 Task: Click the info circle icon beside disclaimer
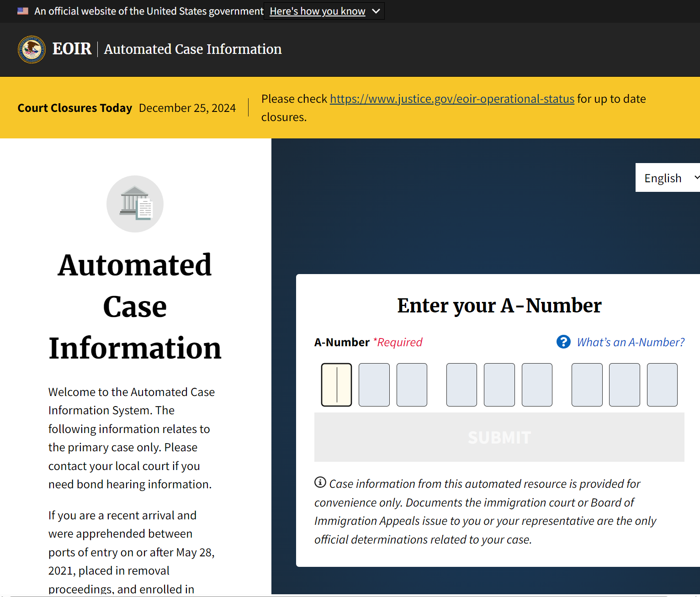click(x=320, y=482)
